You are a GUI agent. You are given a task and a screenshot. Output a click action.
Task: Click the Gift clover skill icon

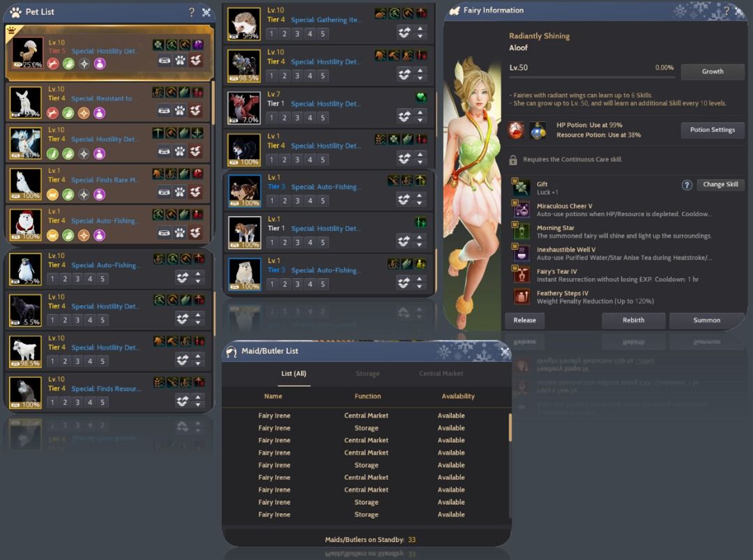[x=521, y=187]
